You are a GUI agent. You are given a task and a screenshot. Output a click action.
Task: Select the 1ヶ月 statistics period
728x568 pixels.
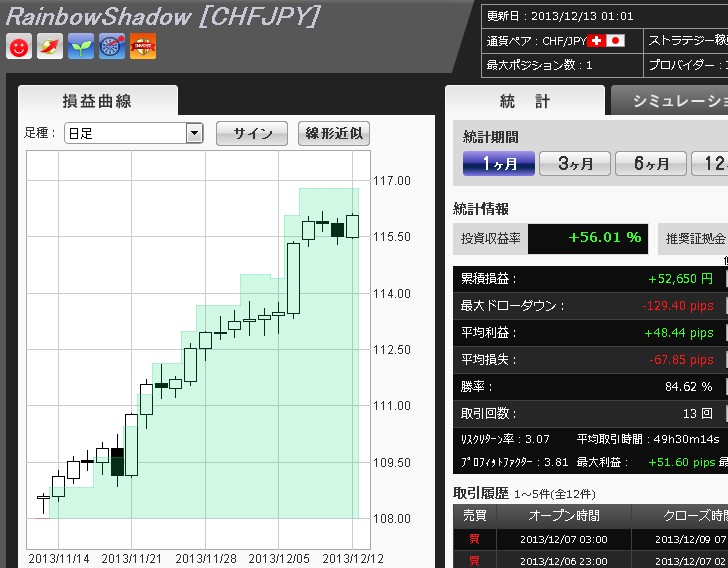point(499,163)
